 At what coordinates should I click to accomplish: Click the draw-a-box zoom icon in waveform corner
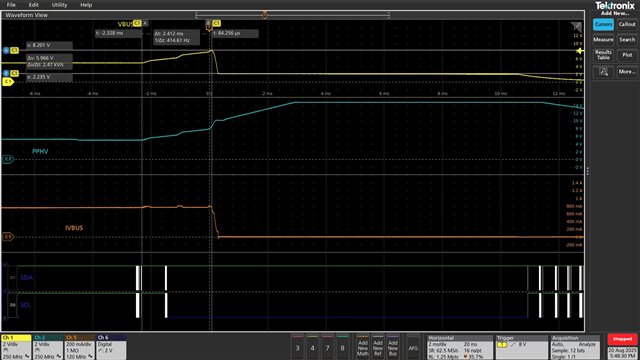pyautogui.click(x=576, y=27)
